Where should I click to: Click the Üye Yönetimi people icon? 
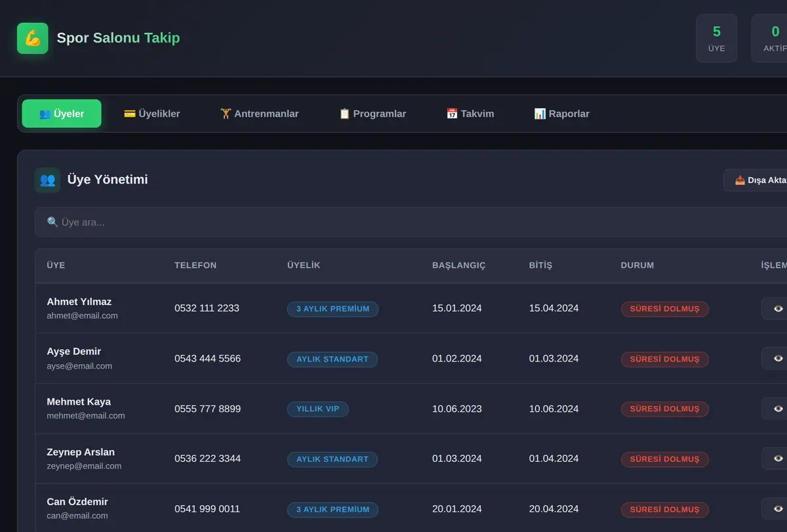coord(47,180)
